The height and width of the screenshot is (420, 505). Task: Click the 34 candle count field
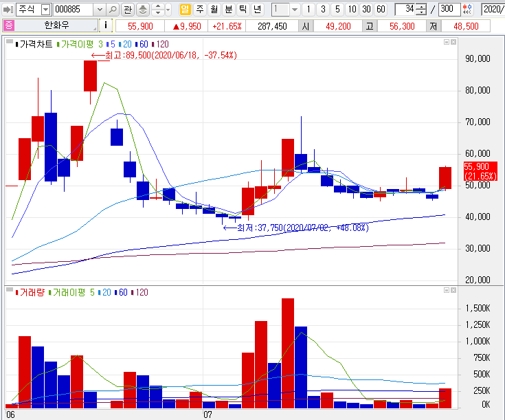click(406, 10)
